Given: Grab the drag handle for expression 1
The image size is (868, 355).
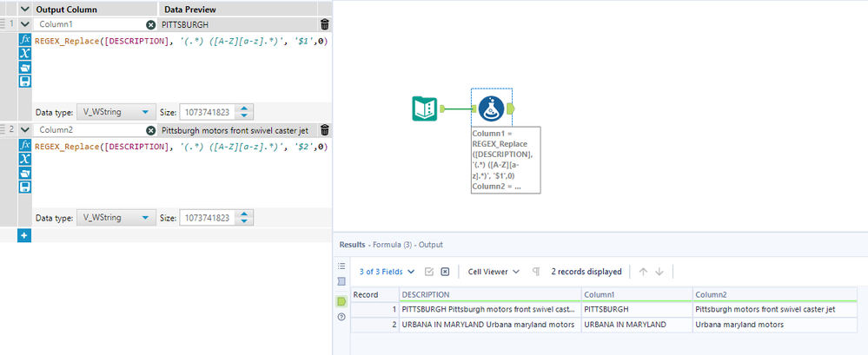Looking at the screenshot, I should click(x=3, y=24).
